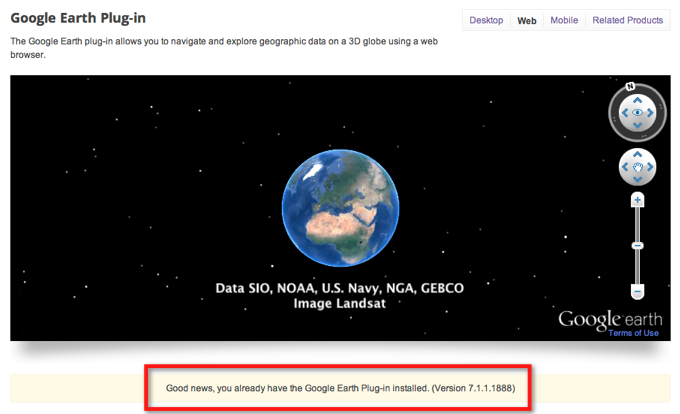Reset north using the N compass marker
The image size is (680, 414).
coord(630,86)
